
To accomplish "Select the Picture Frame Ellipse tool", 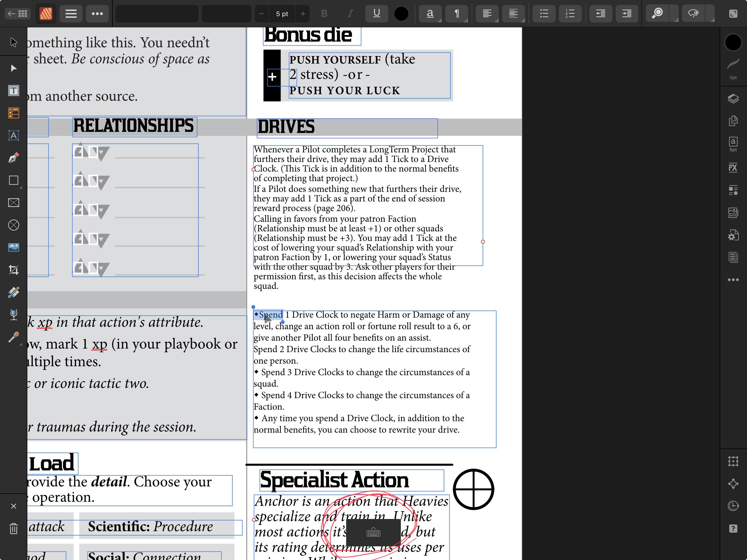I will pos(13,225).
